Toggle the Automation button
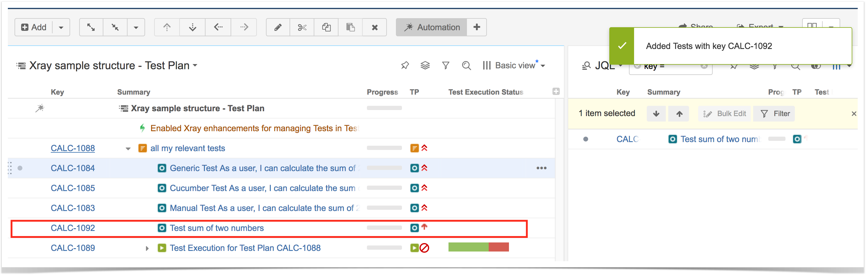The image size is (868, 276). 432,27
